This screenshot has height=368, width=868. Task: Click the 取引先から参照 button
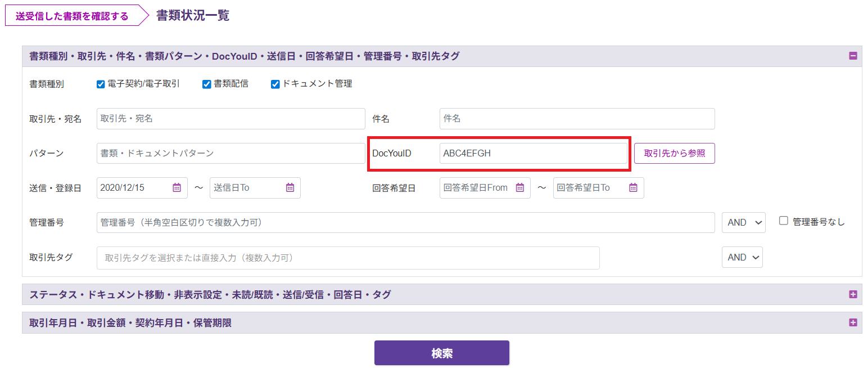click(675, 153)
